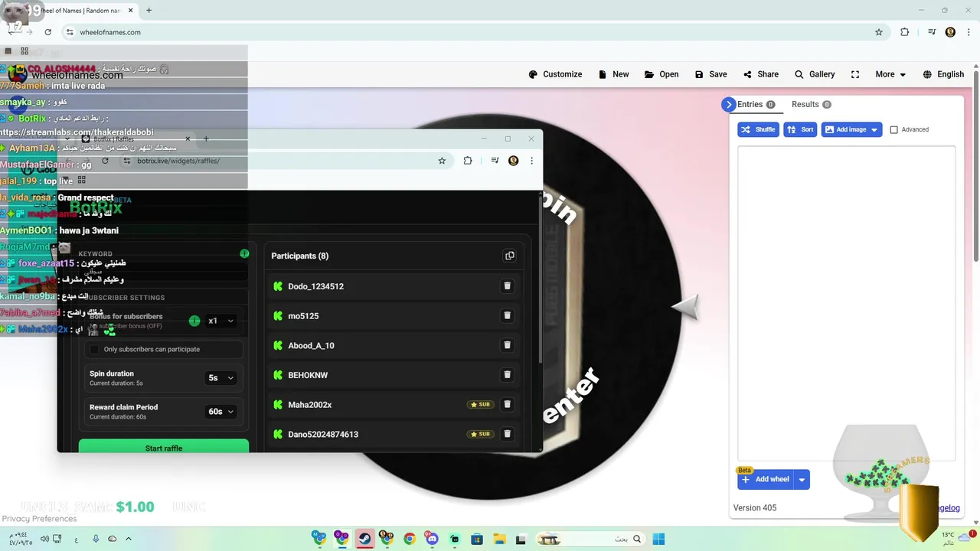Delete participant Abood_A_10

click(x=507, y=345)
